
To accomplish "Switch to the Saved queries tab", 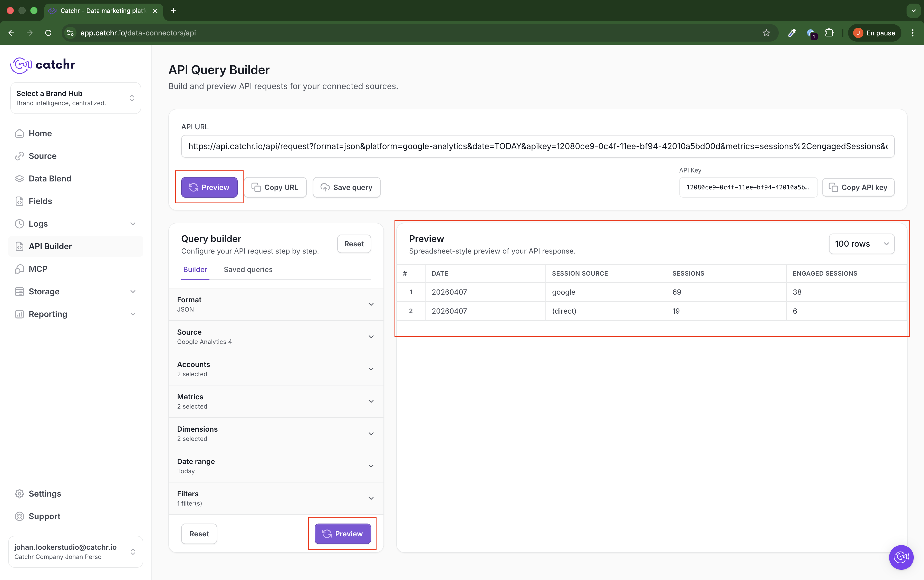I will [x=248, y=270].
